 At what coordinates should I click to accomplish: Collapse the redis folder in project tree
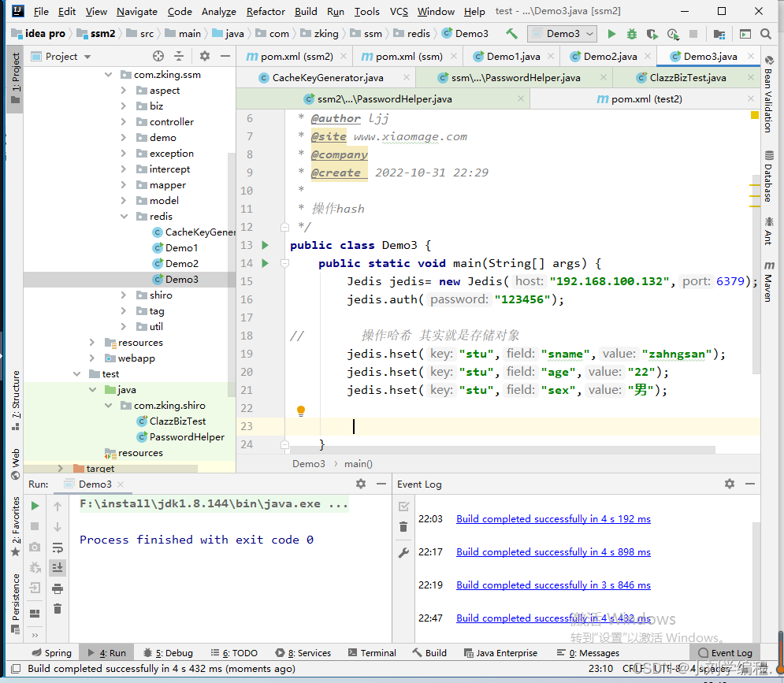pyautogui.click(x=124, y=217)
